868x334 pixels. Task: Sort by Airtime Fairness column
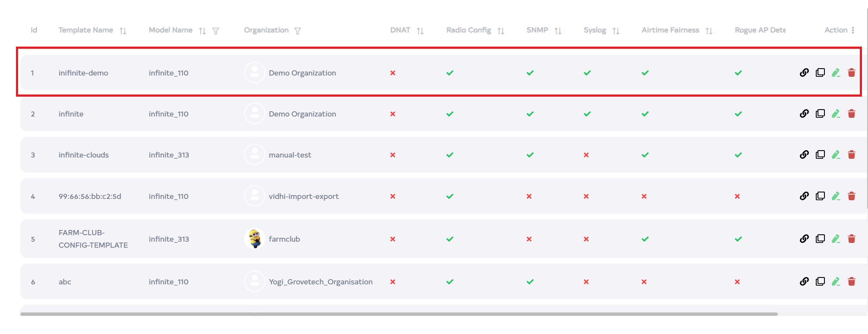pos(709,31)
